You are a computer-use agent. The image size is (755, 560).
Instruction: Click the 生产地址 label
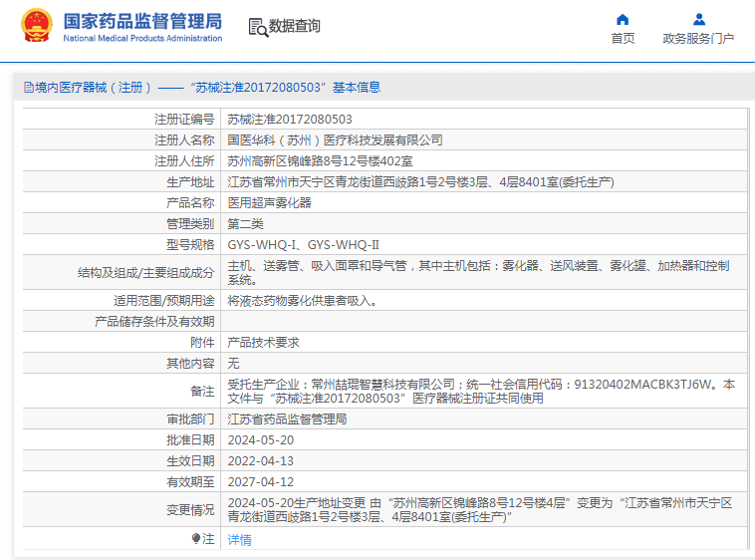(x=190, y=182)
